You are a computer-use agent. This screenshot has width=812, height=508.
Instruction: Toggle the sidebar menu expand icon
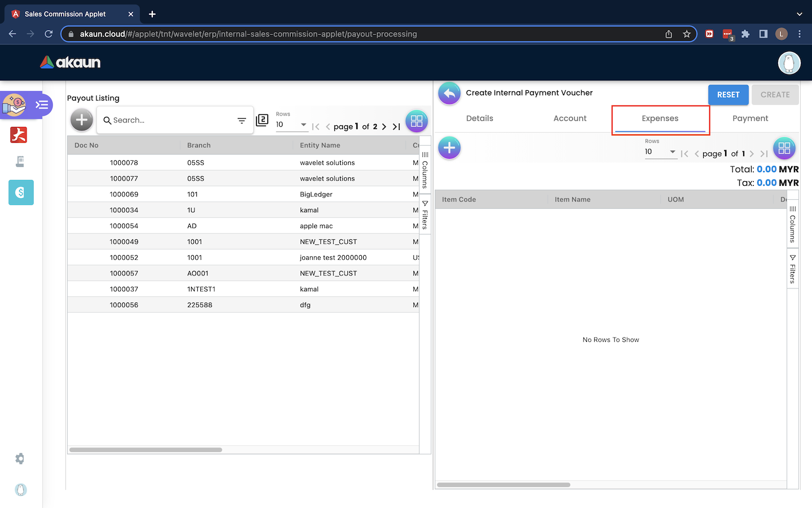click(42, 105)
